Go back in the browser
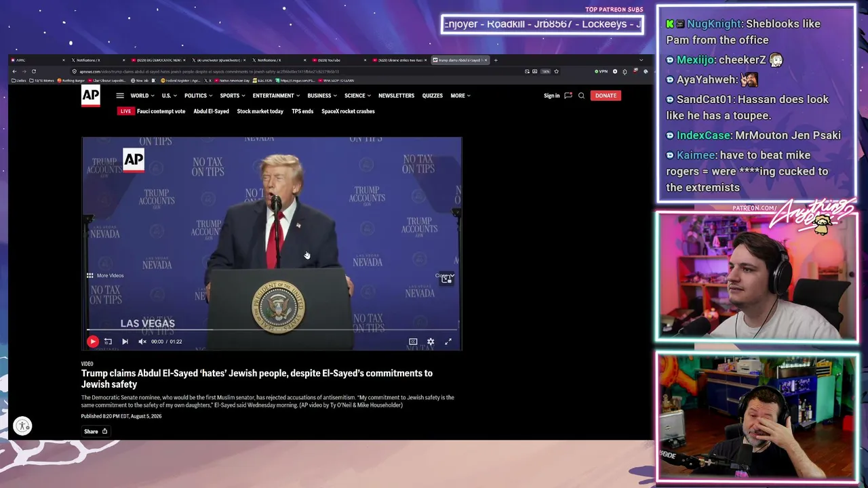868x488 pixels. pos(14,71)
